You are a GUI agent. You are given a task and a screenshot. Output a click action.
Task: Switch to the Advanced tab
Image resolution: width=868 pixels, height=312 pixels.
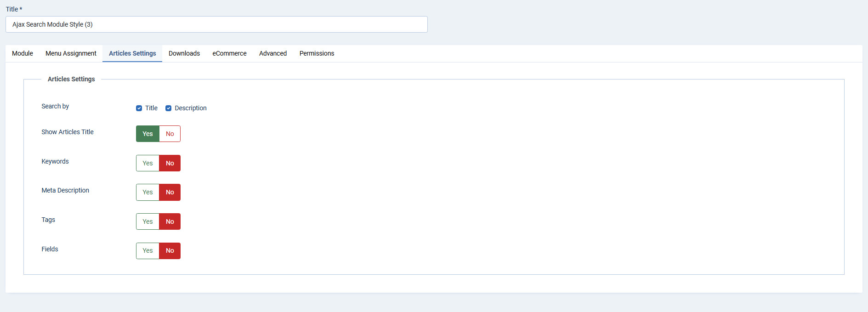(273, 53)
